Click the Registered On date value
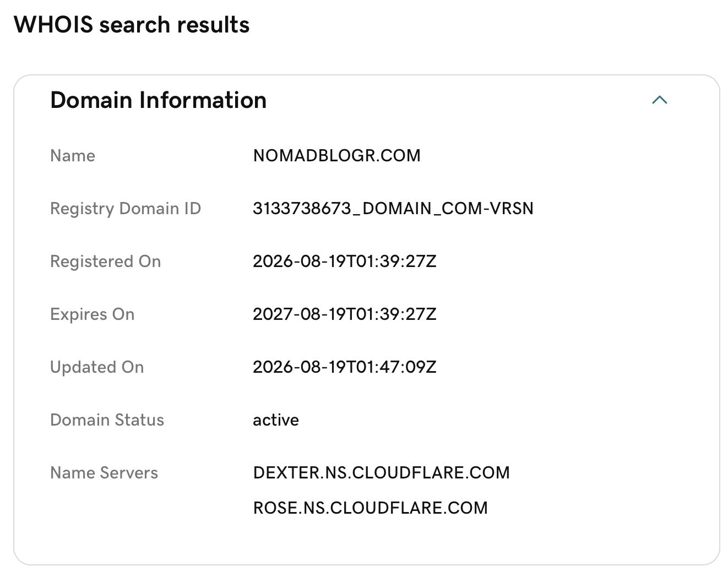The height and width of the screenshot is (577, 728). 345,262
